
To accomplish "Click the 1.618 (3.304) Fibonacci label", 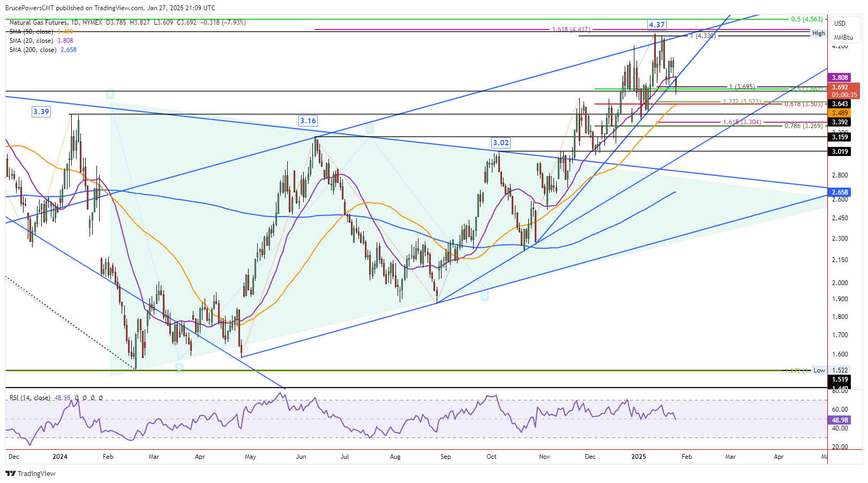I will coord(742,122).
